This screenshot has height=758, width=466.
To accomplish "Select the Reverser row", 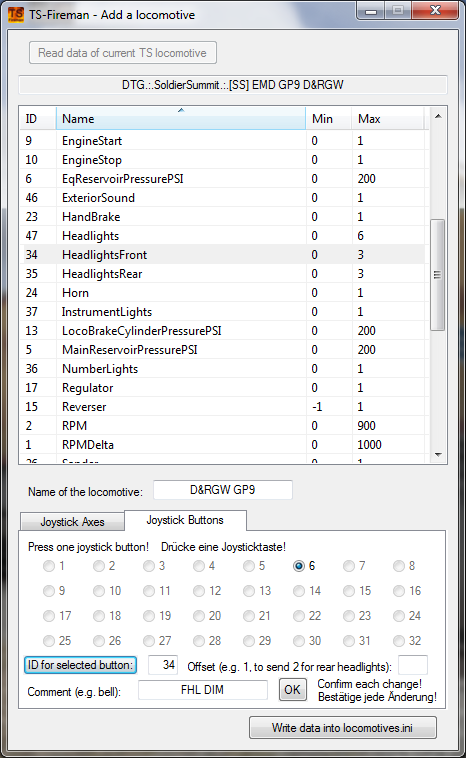I will tap(224, 407).
